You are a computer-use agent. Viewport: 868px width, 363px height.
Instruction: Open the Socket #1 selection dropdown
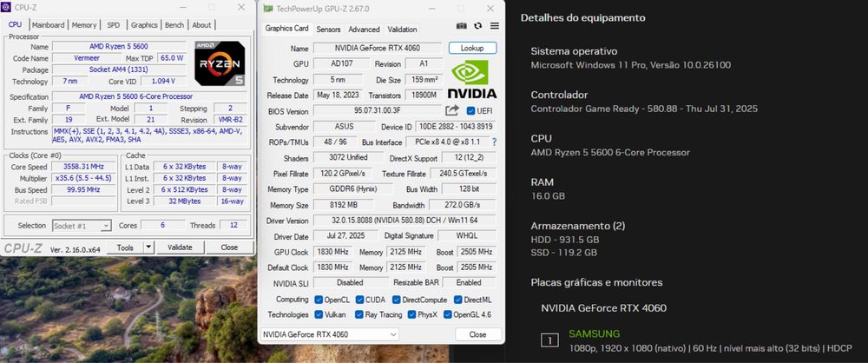click(x=82, y=226)
